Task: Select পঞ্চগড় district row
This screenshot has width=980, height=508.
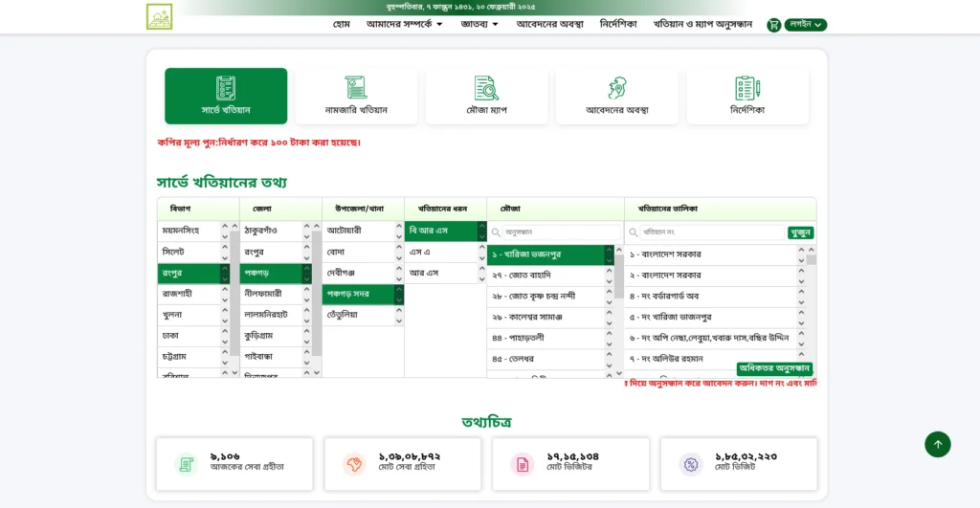Action: pyautogui.click(x=276, y=273)
